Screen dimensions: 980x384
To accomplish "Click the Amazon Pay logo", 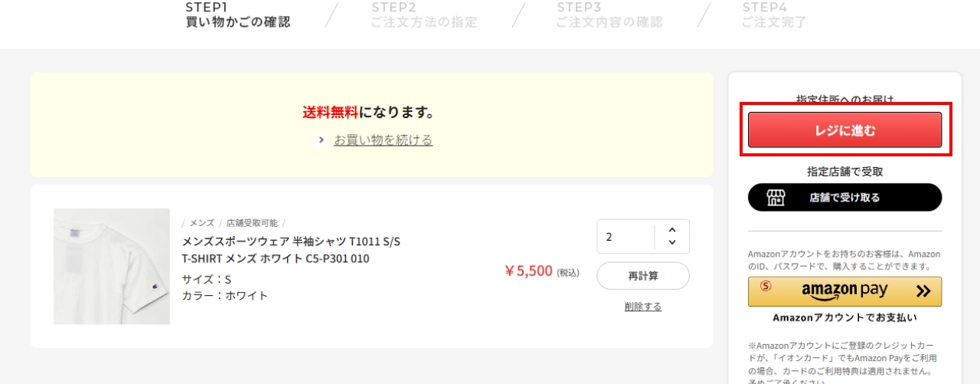I will coord(844,291).
